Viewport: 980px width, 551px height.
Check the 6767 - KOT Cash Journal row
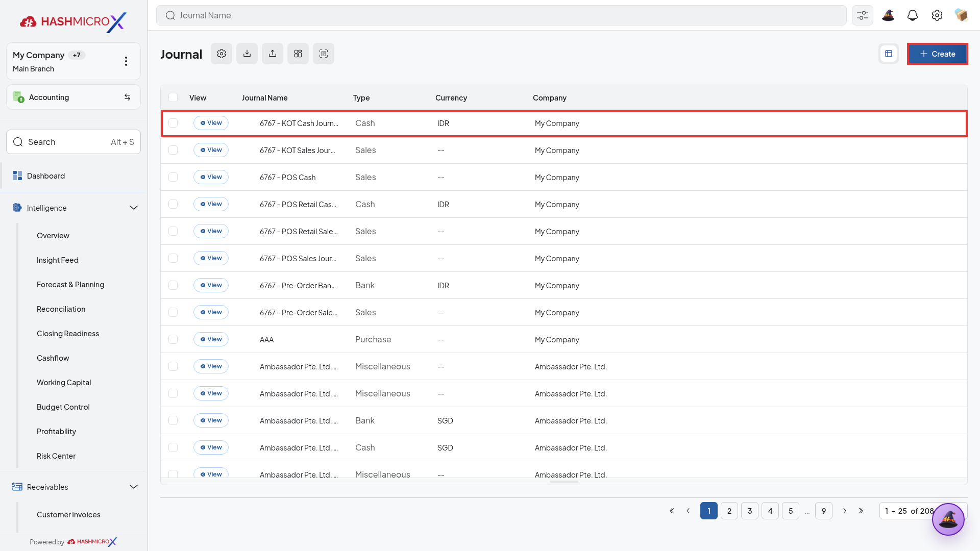click(173, 123)
